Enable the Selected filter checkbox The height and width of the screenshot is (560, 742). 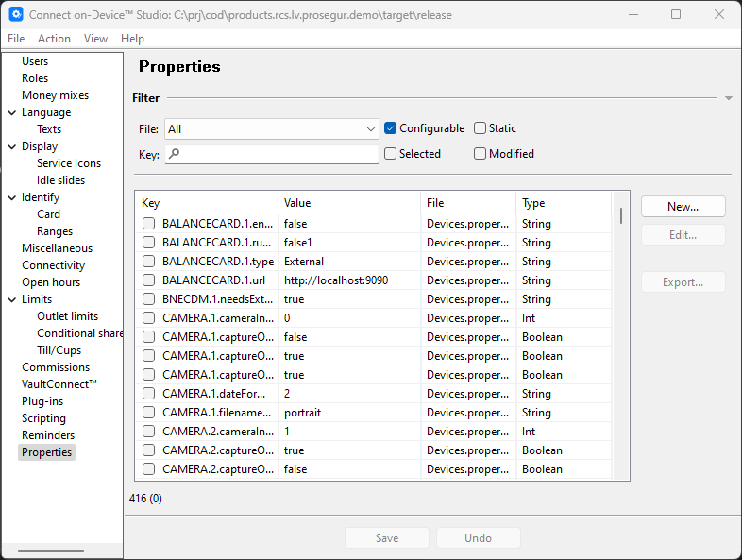coord(390,154)
